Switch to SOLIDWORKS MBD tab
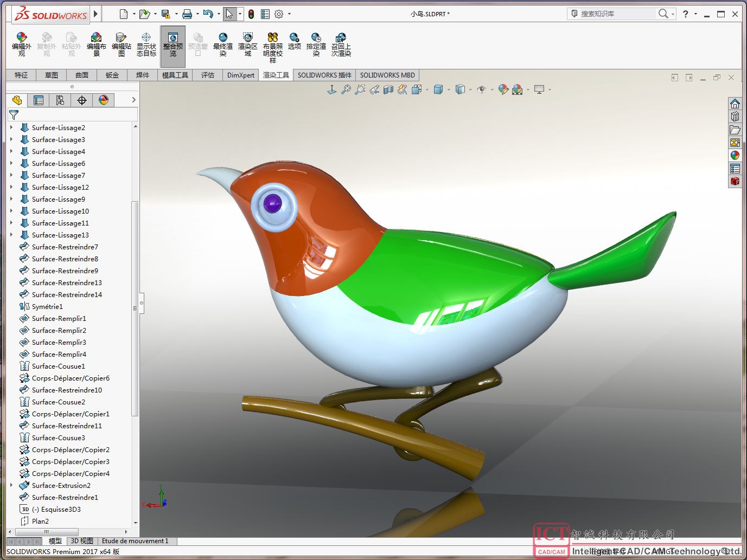 click(387, 75)
